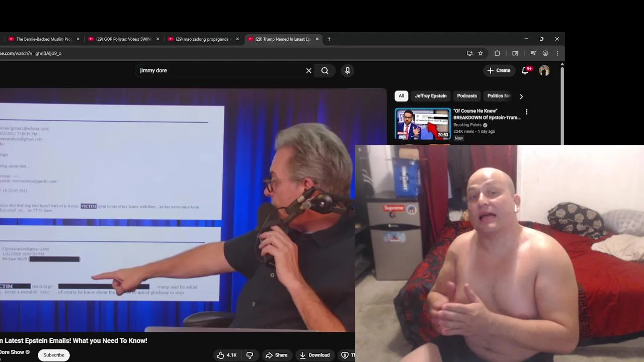Open 'Of Course He Knew' video title
The image size is (644, 362).
tap(487, 114)
